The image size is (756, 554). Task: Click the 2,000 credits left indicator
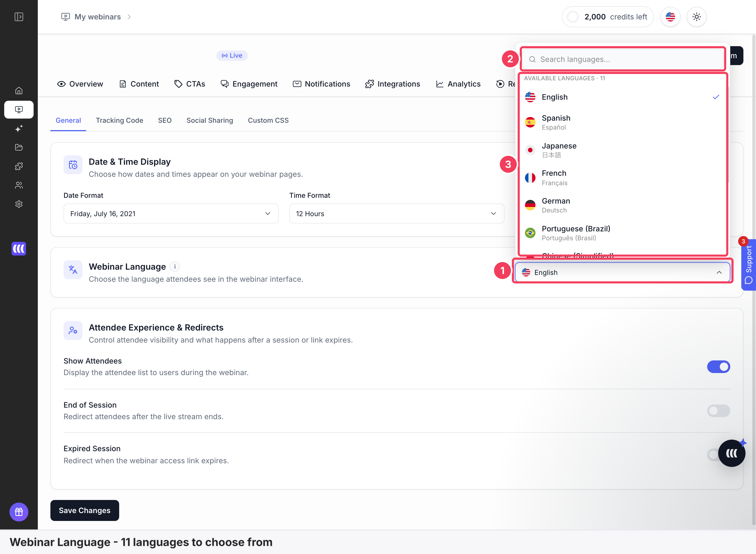coord(608,17)
